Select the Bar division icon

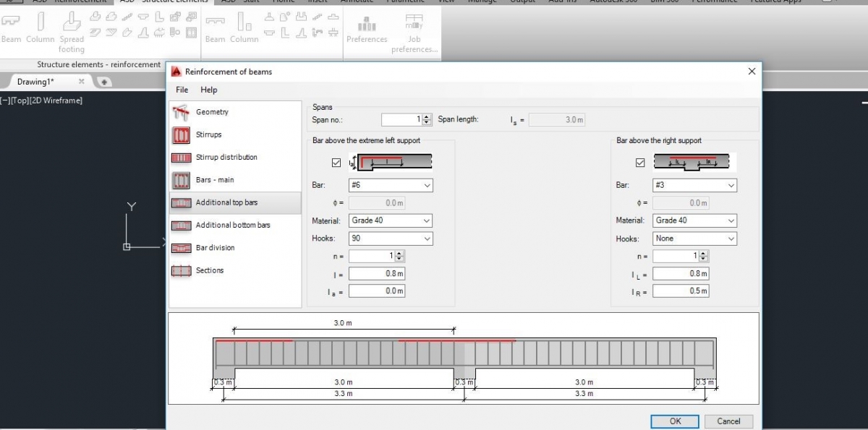coord(181,248)
